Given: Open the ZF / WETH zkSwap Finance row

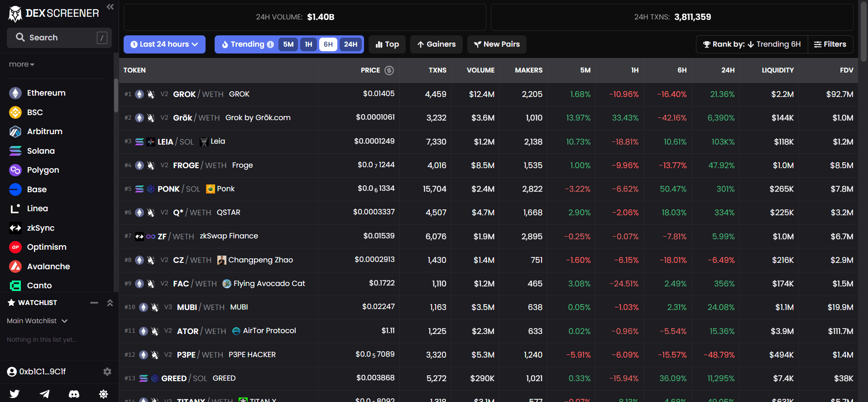Looking at the screenshot, I should click(x=489, y=236).
